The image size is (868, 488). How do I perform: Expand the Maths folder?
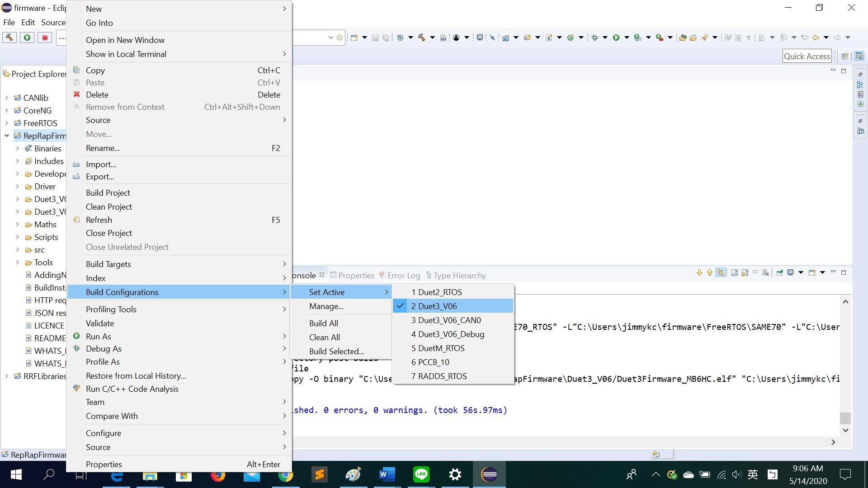[18, 224]
